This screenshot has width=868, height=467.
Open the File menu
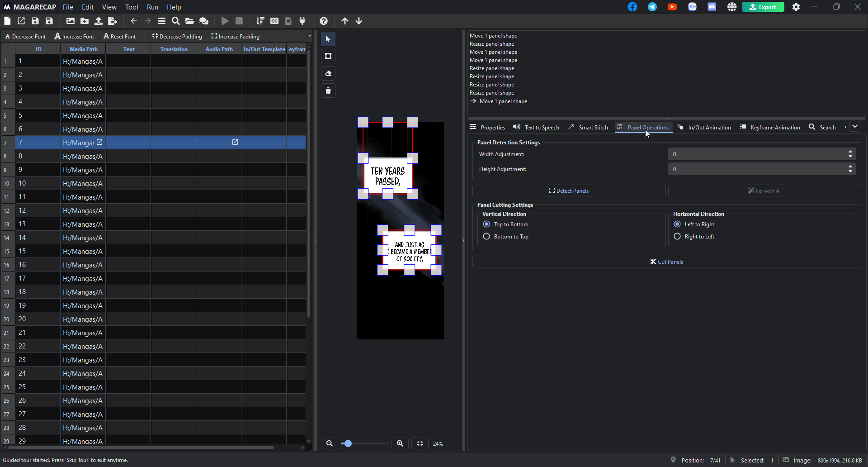[68, 7]
